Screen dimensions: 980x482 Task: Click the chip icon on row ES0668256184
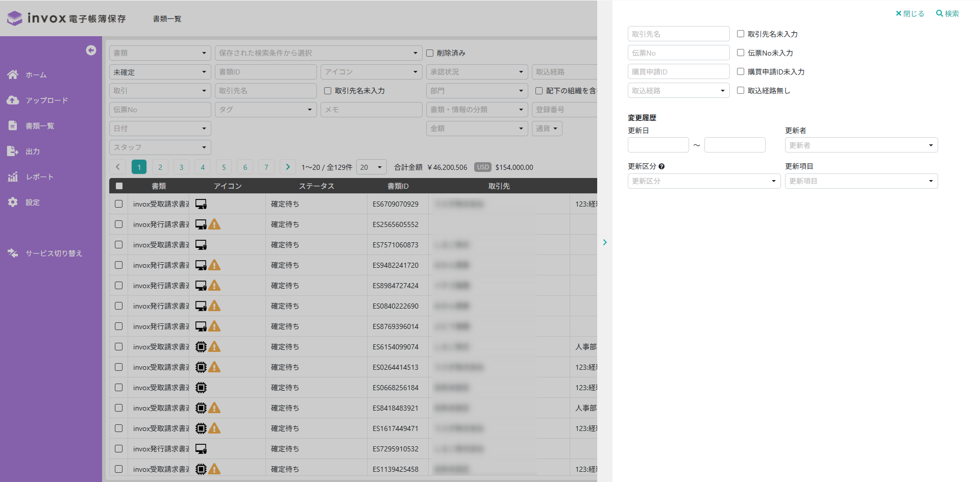click(x=201, y=388)
